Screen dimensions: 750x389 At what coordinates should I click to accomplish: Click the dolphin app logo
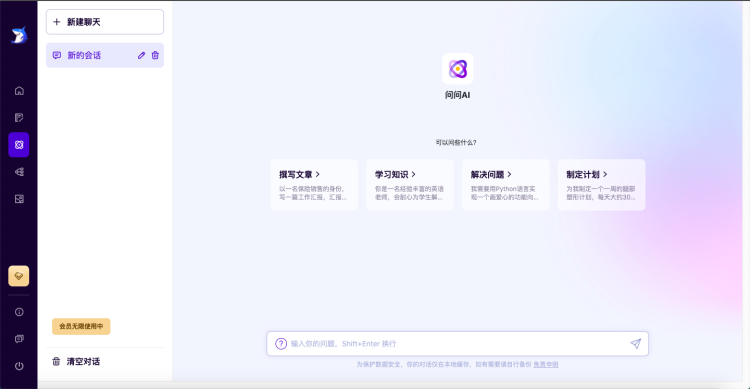click(x=19, y=35)
